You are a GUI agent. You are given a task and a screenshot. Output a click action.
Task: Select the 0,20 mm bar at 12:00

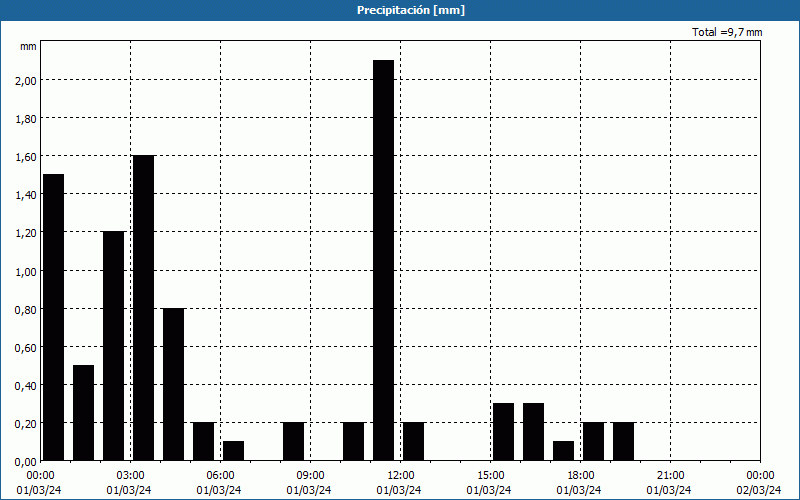[414, 441]
